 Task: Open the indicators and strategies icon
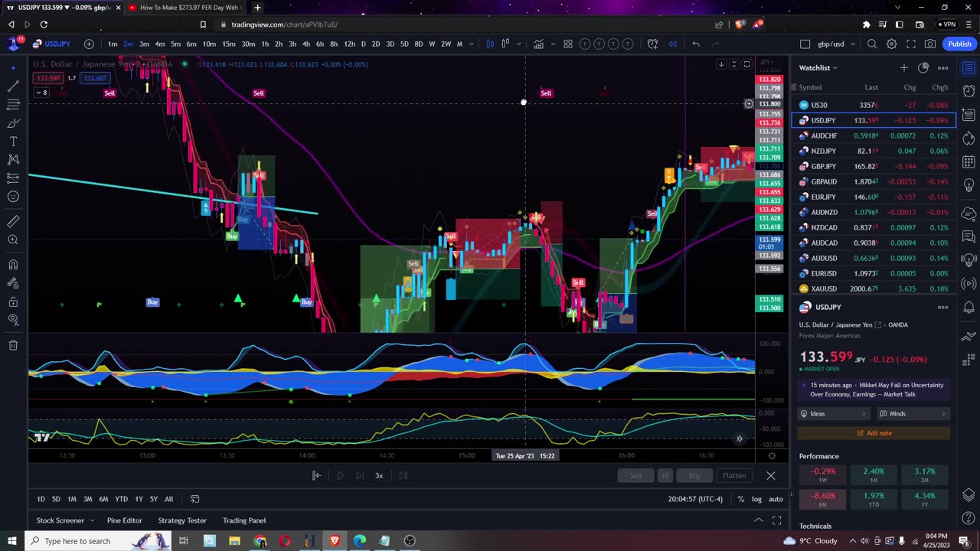(x=539, y=44)
